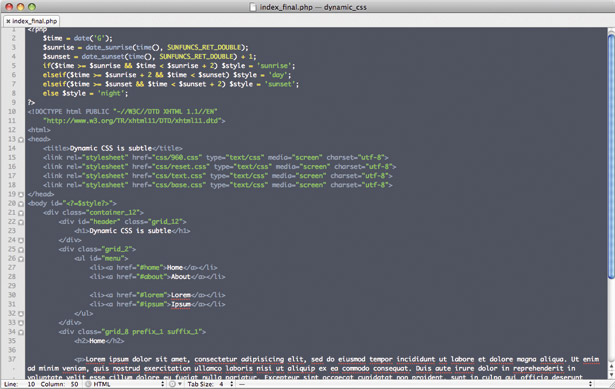Click the Column value in status bar
The width and height of the screenshot is (615, 389).
point(74,384)
